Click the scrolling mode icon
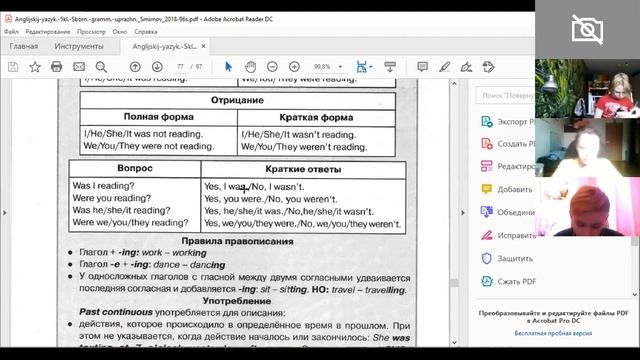Viewport: 640px width, 360px height. (x=390, y=67)
